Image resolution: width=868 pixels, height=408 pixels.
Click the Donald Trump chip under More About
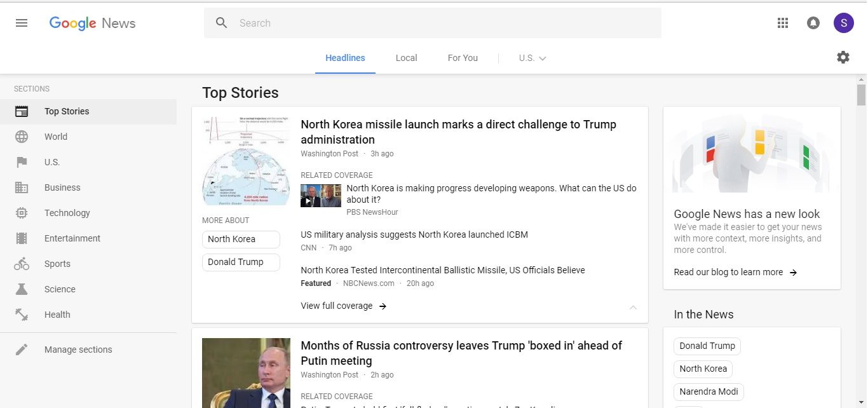tap(241, 262)
